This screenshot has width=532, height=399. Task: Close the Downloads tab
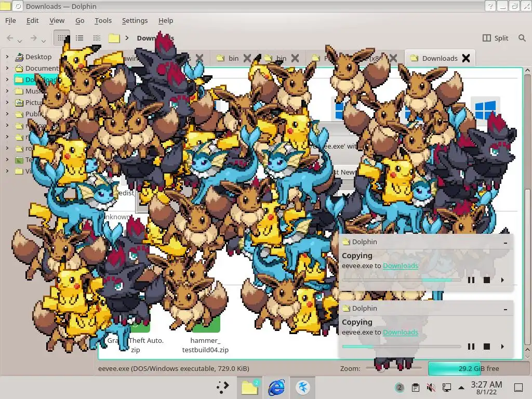point(466,58)
